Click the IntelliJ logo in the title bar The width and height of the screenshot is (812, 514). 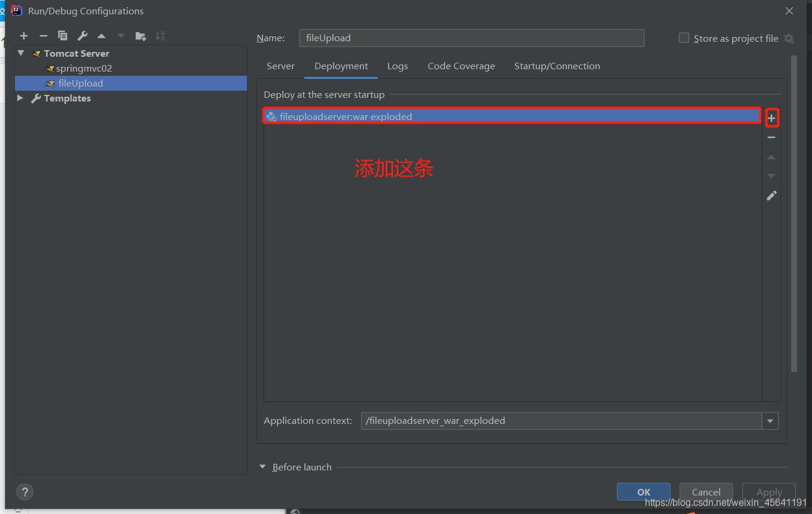pos(17,11)
